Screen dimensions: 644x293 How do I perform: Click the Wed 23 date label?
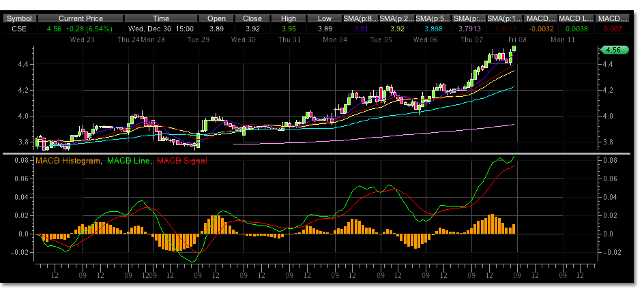pos(84,40)
